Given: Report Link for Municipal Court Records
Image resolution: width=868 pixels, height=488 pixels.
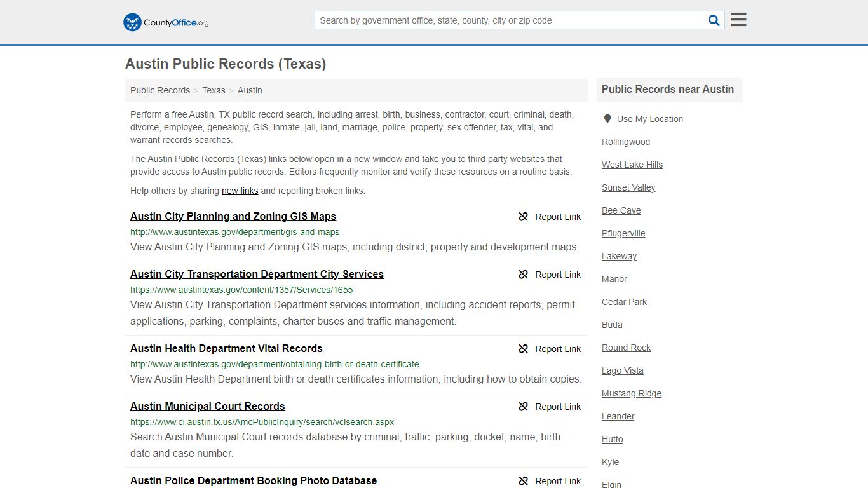Looking at the screenshot, I should pos(558,407).
